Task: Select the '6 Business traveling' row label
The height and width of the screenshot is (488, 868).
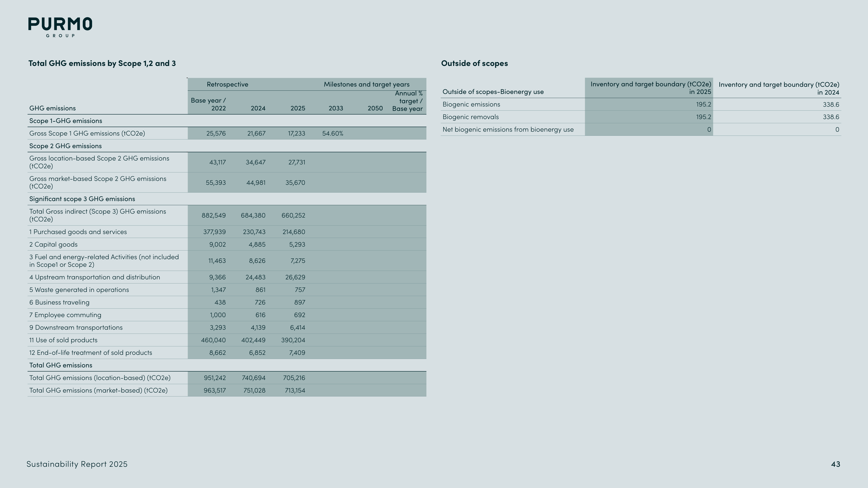Action: click(59, 302)
